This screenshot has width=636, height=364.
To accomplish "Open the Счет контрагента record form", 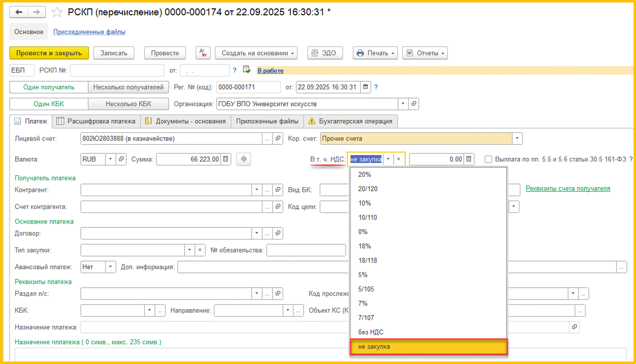I will 278,207.
